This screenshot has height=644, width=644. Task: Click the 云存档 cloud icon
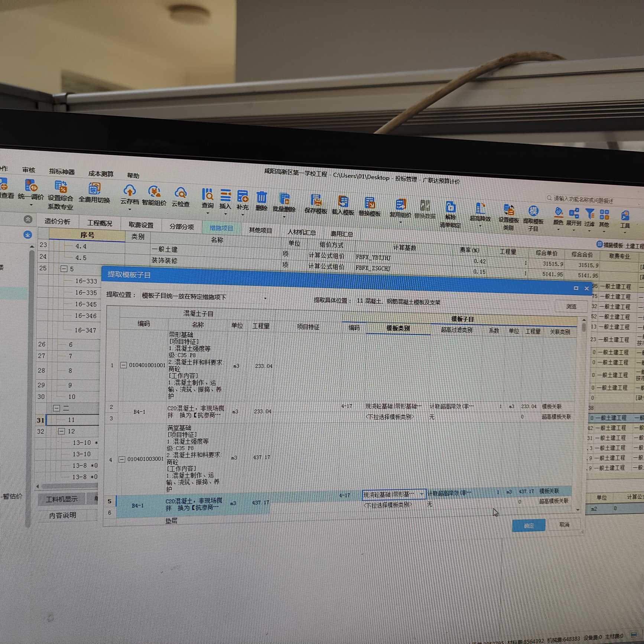129,191
